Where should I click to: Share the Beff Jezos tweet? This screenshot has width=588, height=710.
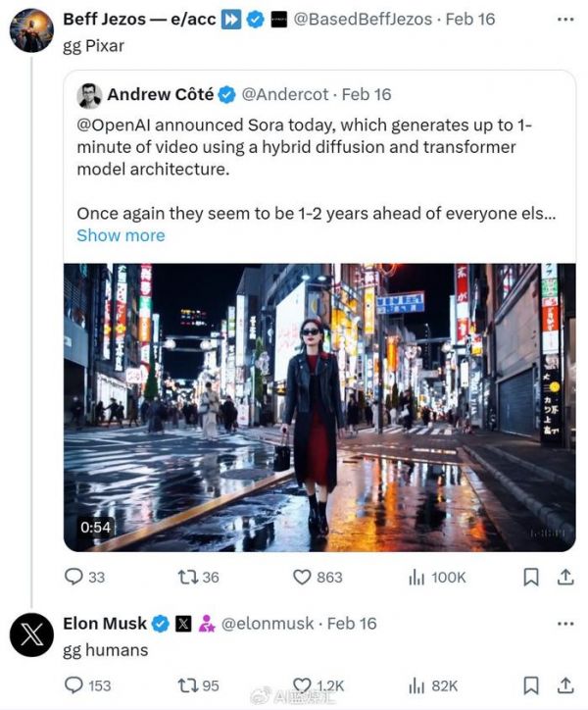564,577
